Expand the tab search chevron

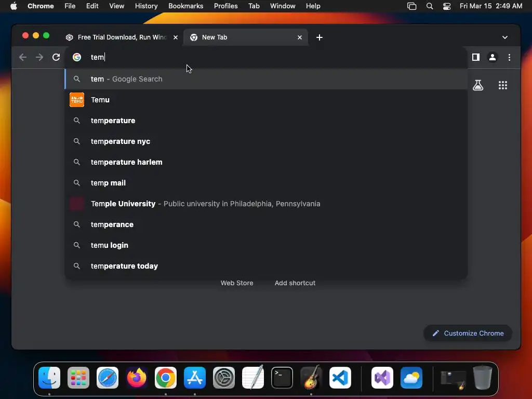(x=505, y=37)
